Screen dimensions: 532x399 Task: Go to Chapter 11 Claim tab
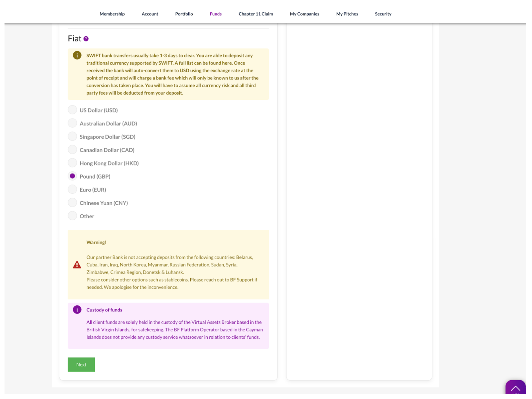coord(255,14)
